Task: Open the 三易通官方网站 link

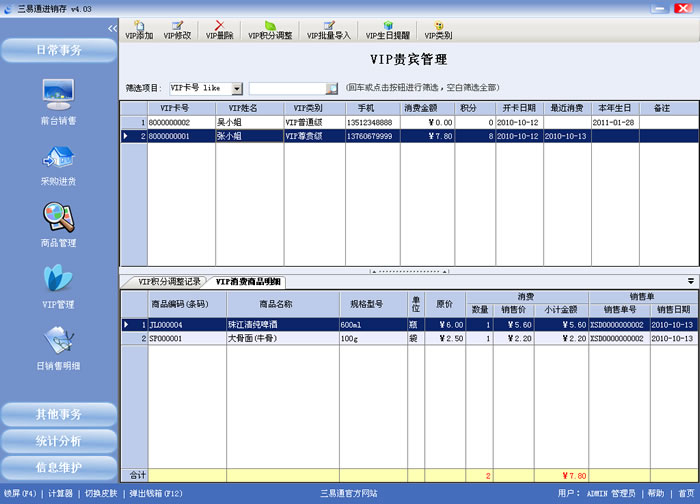Action: (349, 493)
